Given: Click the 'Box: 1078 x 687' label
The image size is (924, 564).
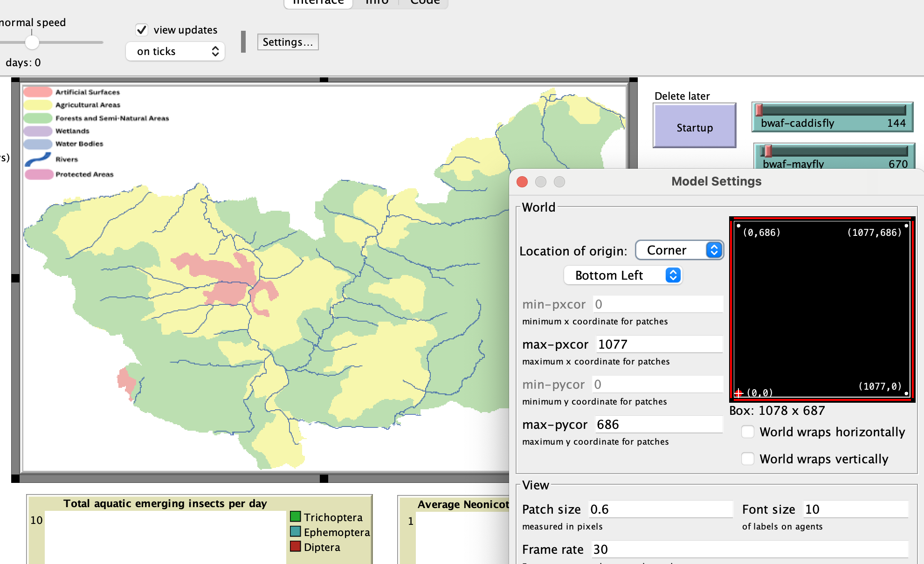Looking at the screenshot, I should pyautogui.click(x=777, y=411).
